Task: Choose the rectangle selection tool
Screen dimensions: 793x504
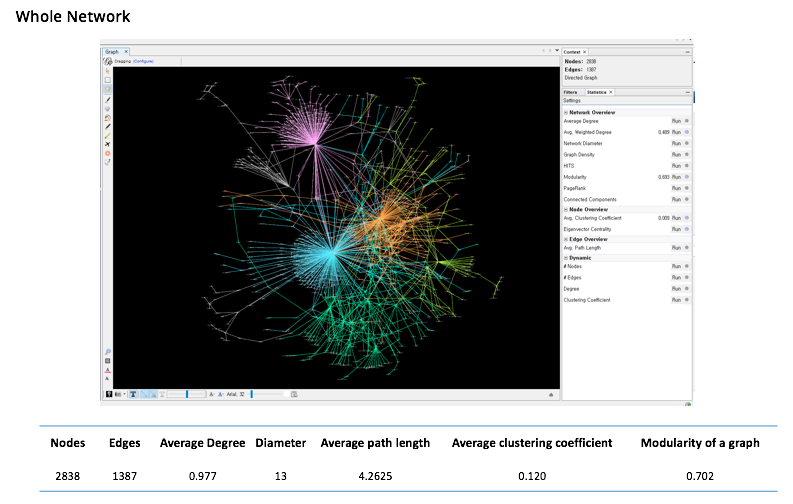Action: 107,81
